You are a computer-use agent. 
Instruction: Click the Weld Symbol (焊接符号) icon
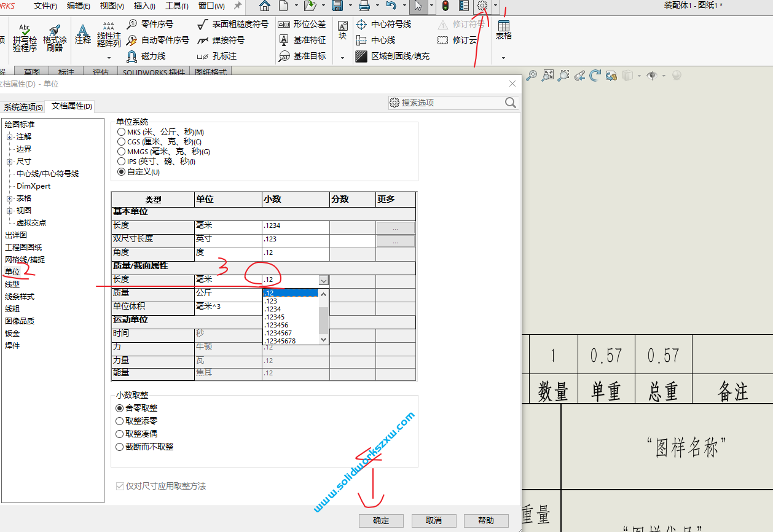pos(203,41)
